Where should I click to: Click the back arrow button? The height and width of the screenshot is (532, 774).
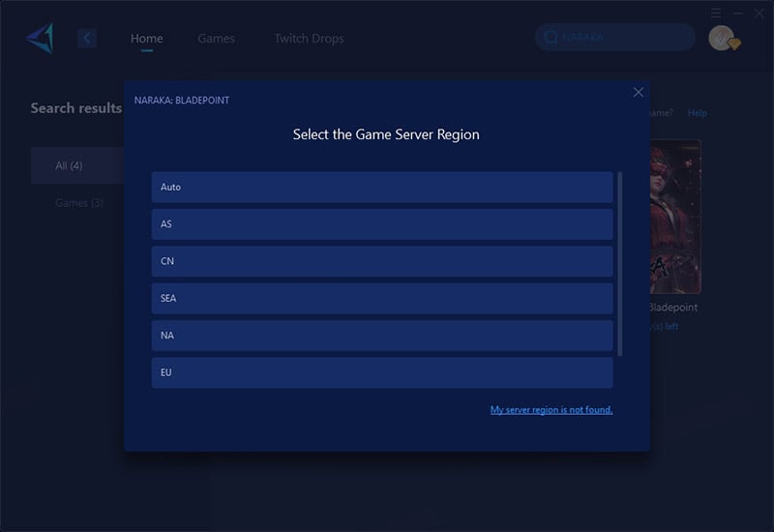pyautogui.click(x=87, y=38)
